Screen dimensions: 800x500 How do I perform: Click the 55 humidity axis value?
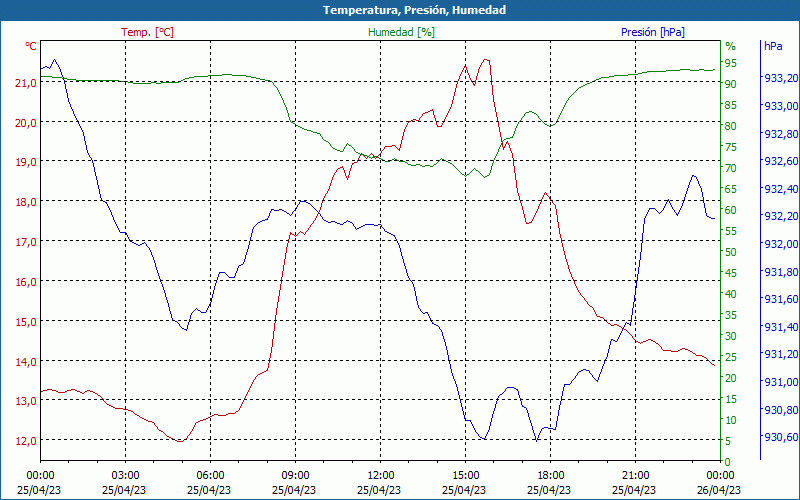point(731,231)
